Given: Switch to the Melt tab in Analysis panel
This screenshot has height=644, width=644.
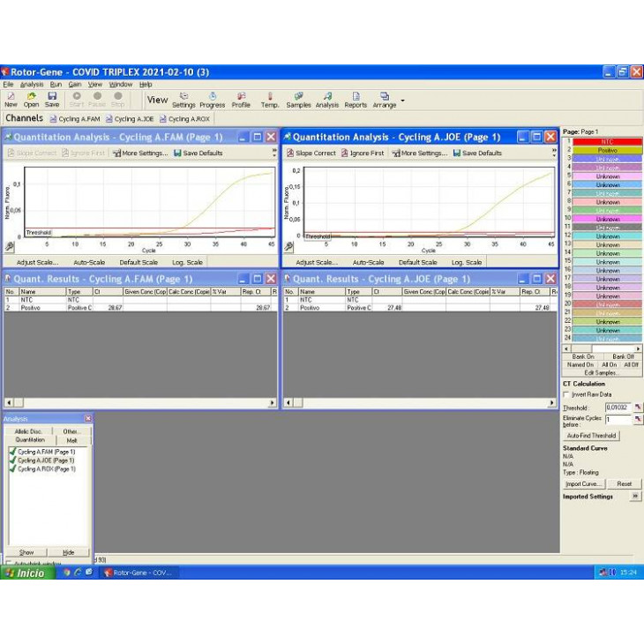Looking at the screenshot, I should (72, 439).
